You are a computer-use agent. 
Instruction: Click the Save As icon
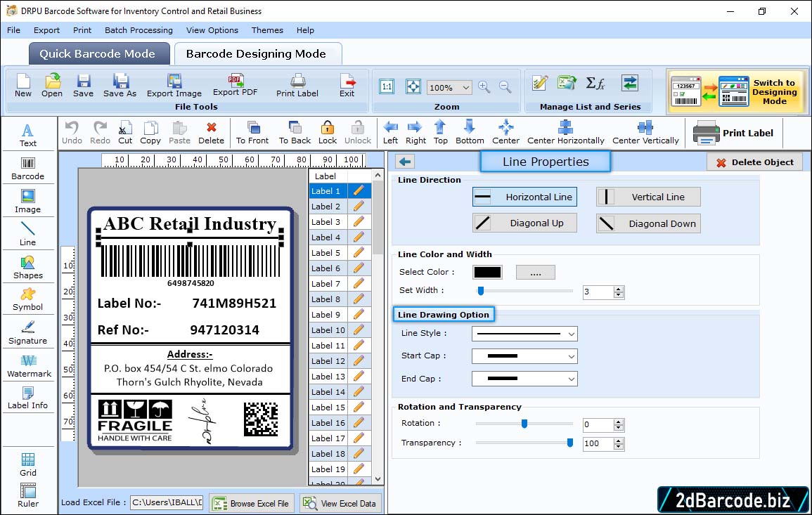(x=120, y=86)
